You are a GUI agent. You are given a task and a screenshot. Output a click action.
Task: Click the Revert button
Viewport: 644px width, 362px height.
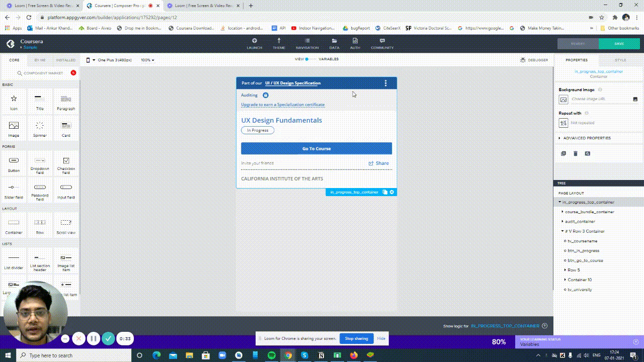(x=578, y=44)
